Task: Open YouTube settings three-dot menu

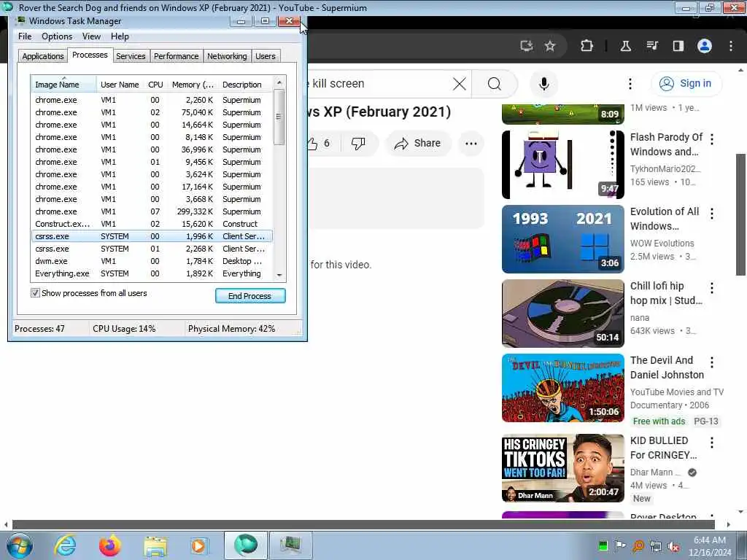Action: coord(630,85)
